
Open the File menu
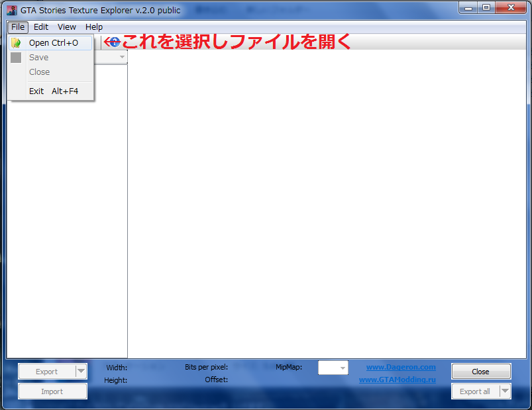click(x=18, y=26)
